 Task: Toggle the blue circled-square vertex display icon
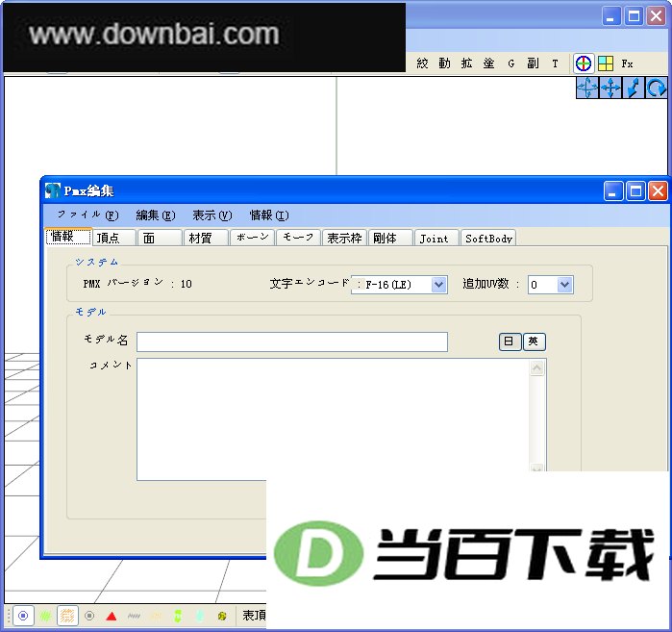pos(24,616)
